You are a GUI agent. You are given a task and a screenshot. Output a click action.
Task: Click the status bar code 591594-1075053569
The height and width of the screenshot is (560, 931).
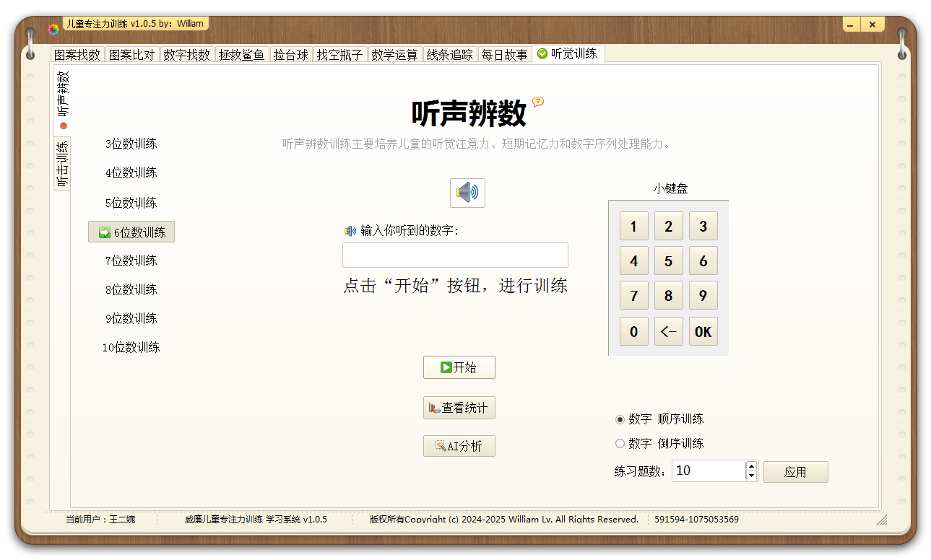[x=696, y=520]
